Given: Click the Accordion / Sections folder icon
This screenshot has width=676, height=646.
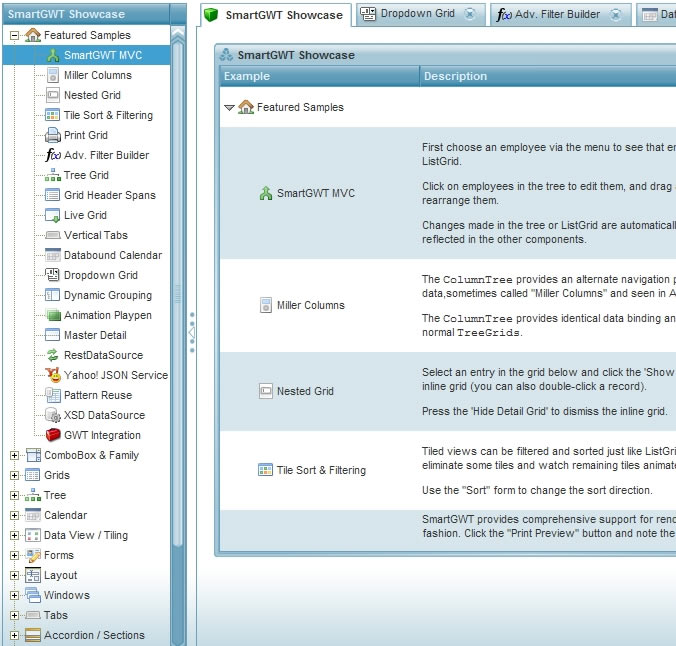Looking at the screenshot, I should pyautogui.click(x=33, y=635).
